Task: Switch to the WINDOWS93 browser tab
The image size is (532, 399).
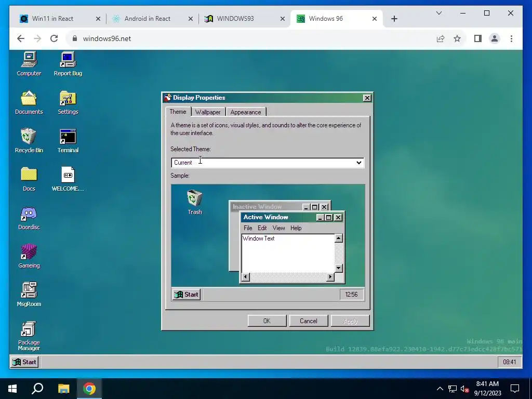Action: pyautogui.click(x=245, y=19)
